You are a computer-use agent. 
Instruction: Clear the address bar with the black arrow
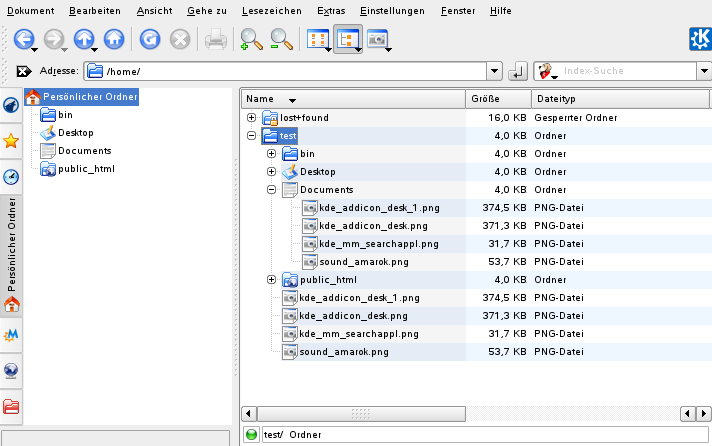(x=24, y=72)
